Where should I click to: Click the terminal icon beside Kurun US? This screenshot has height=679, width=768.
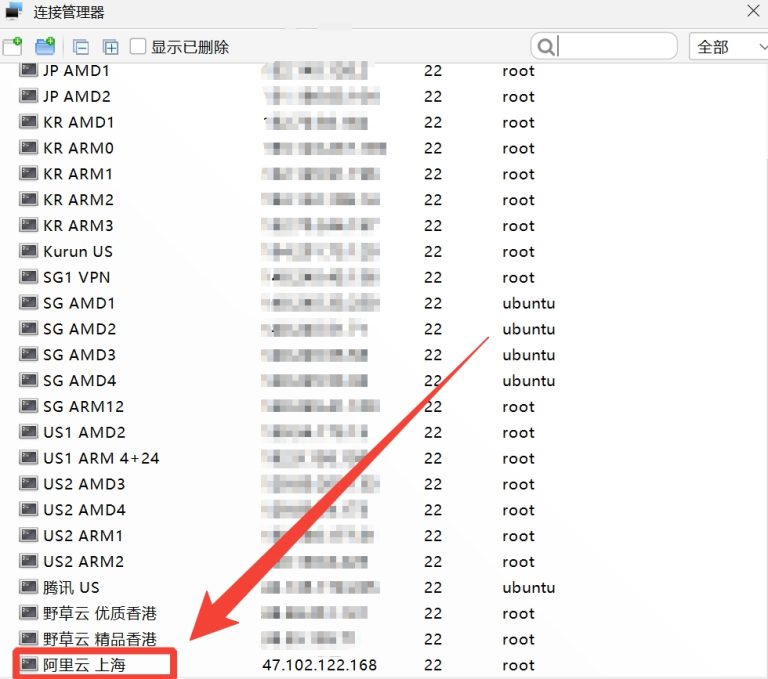(x=28, y=252)
